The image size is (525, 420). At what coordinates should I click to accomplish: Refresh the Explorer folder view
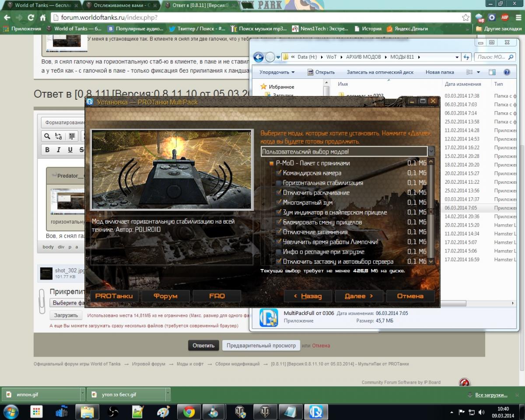[x=466, y=57]
